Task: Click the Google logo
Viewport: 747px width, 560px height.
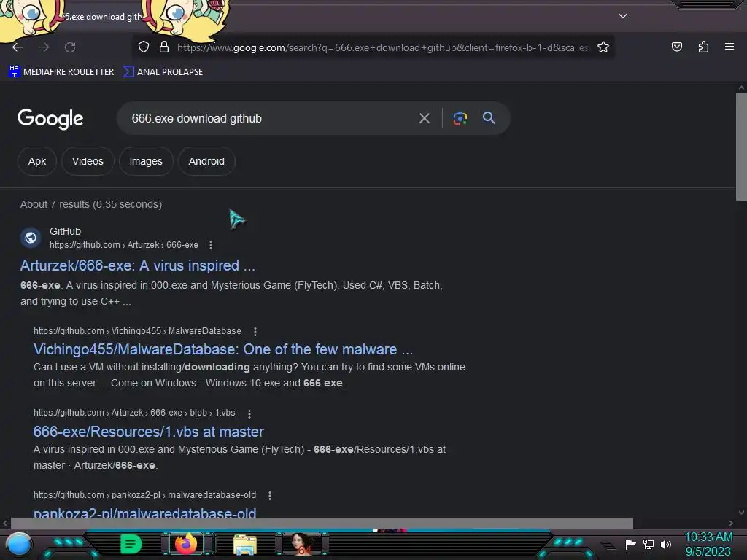Action: pos(50,119)
